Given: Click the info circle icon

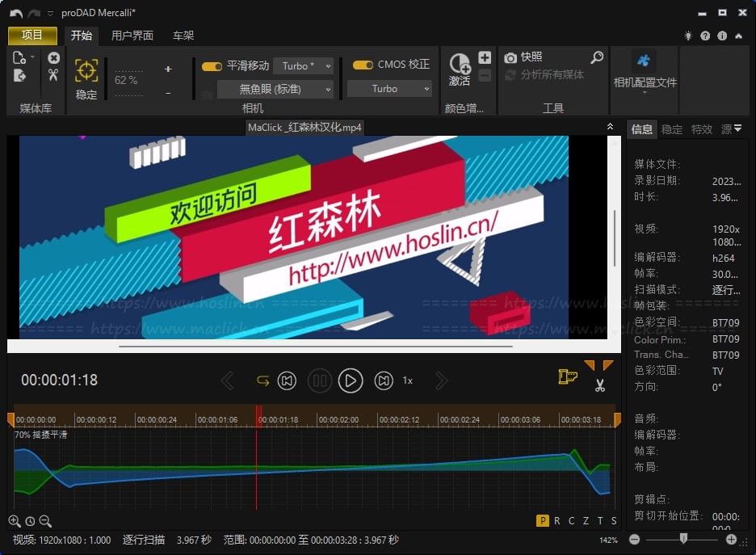Looking at the screenshot, I should tap(722, 36).
